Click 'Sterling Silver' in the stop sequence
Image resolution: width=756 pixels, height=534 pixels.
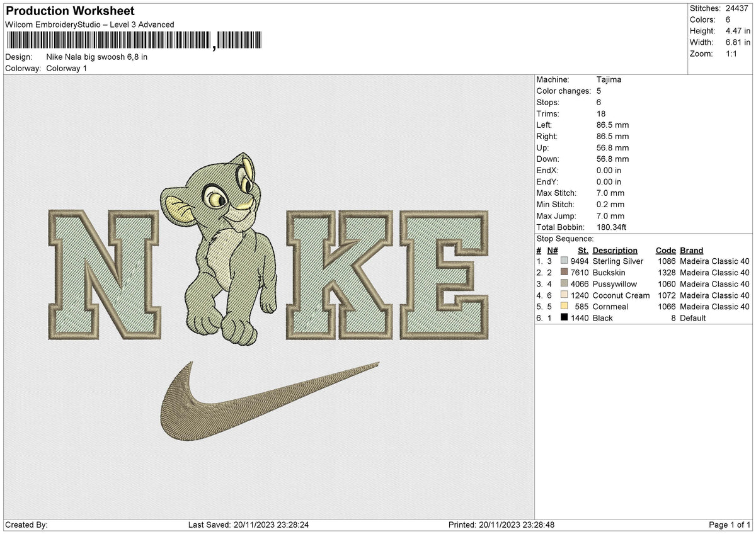click(618, 261)
